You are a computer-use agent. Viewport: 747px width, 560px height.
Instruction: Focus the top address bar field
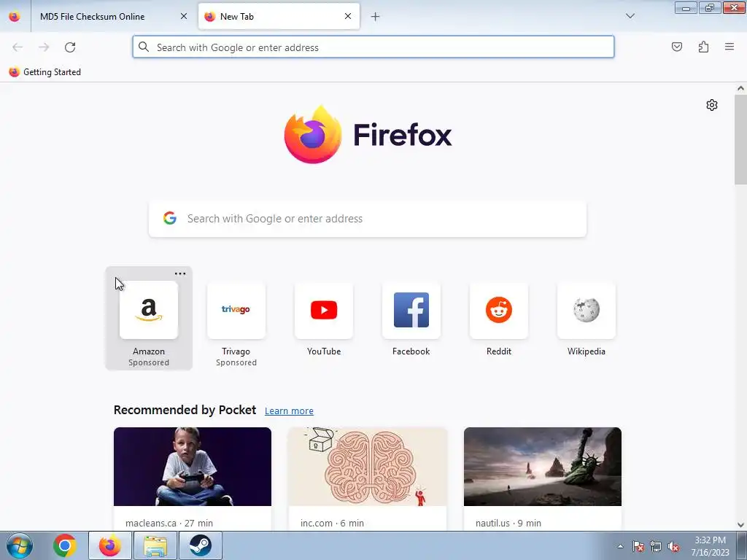coord(373,47)
